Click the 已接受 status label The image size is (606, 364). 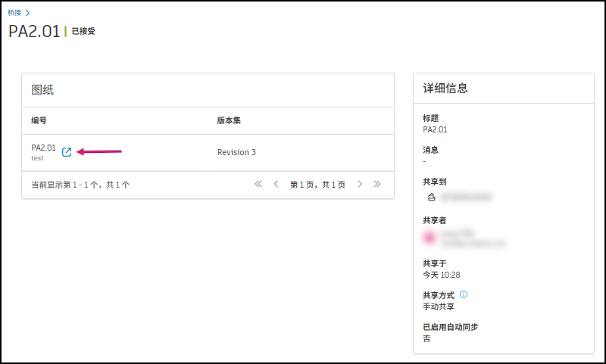[x=83, y=31]
